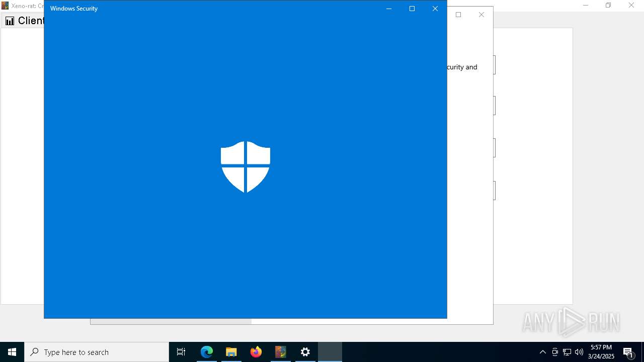Minimize the Windows Security window
Image resolution: width=644 pixels, height=362 pixels.
coord(389,9)
